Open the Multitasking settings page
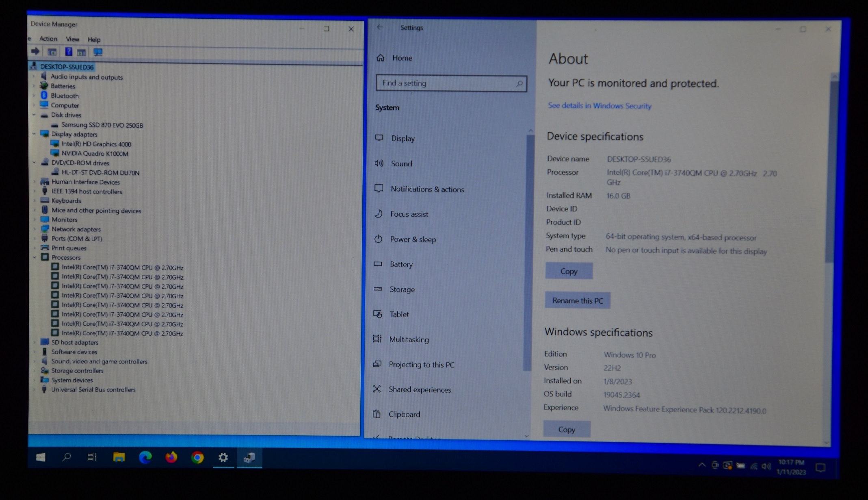The height and width of the screenshot is (500, 868). point(409,339)
